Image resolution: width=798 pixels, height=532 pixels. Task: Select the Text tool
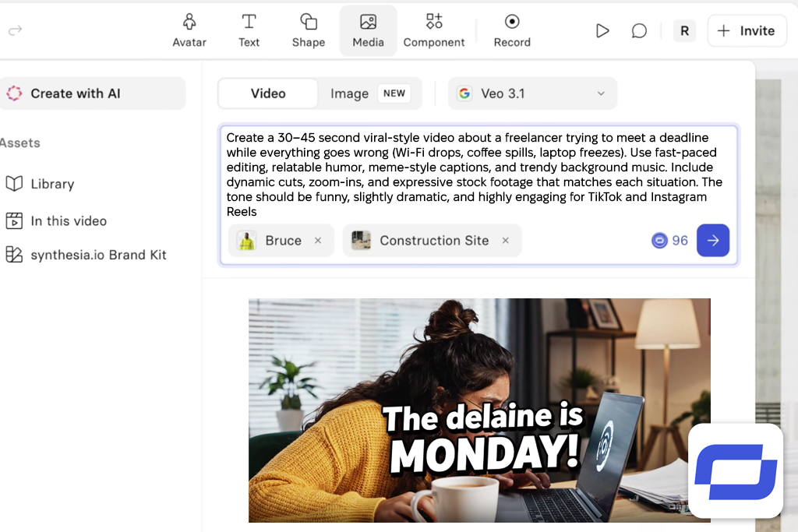[249, 30]
